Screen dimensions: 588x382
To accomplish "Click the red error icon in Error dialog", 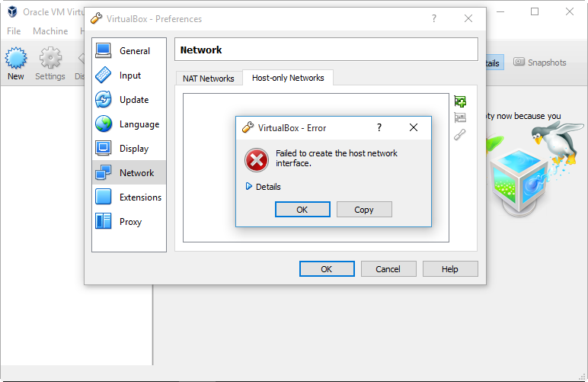I will (257, 160).
